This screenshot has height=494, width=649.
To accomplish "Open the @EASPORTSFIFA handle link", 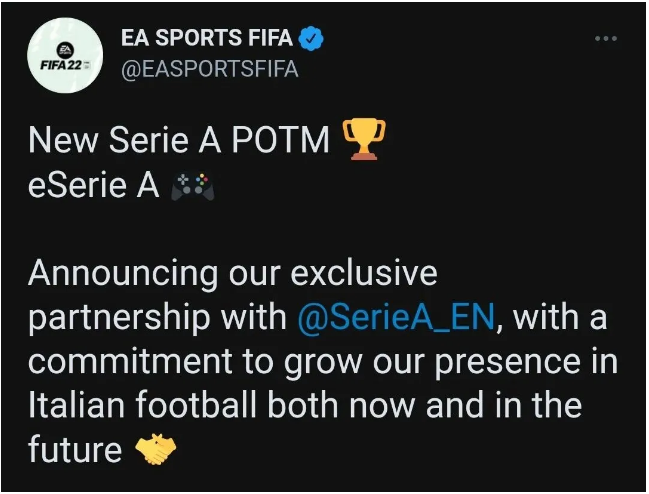I will point(209,69).
